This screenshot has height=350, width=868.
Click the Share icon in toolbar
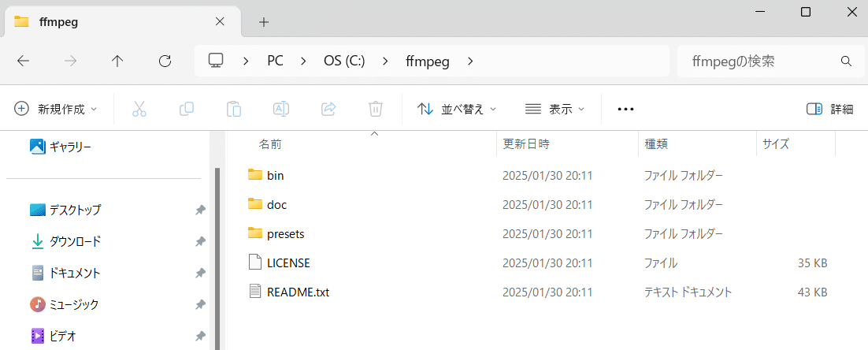[328, 109]
